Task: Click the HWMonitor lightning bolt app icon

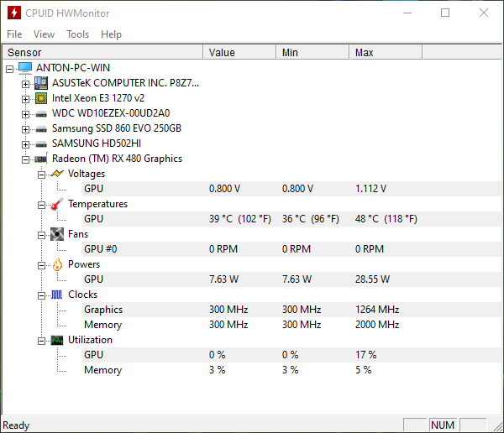Action: pyautogui.click(x=13, y=13)
